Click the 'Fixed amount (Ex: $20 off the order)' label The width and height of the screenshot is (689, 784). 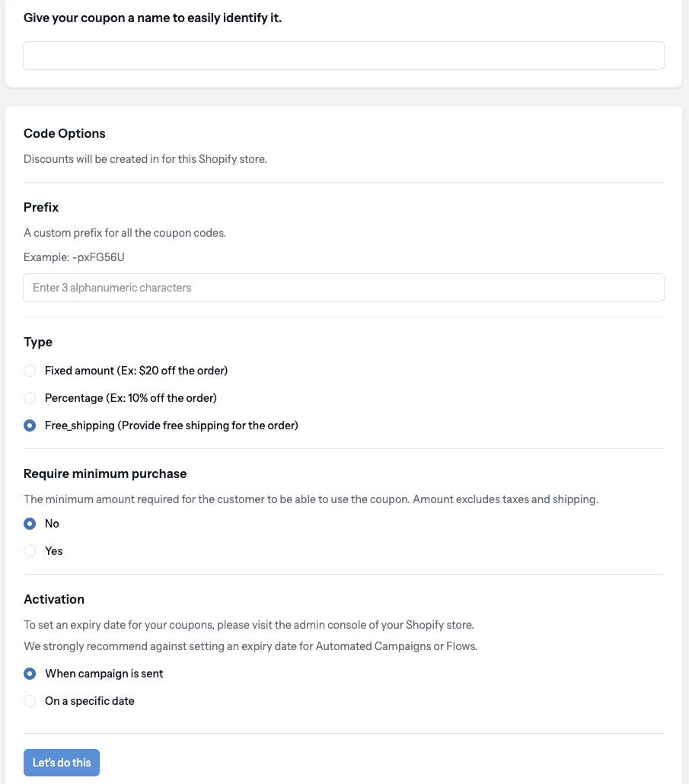pos(136,371)
